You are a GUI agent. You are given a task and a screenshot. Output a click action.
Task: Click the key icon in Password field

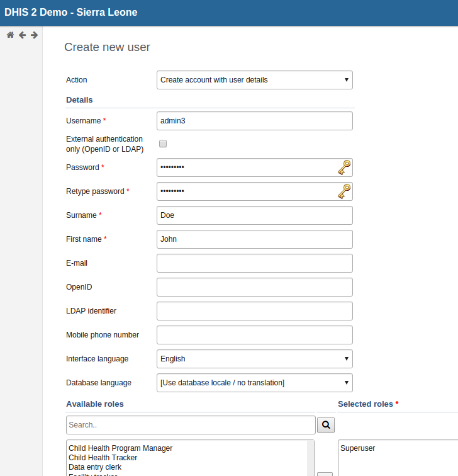click(x=344, y=167)
